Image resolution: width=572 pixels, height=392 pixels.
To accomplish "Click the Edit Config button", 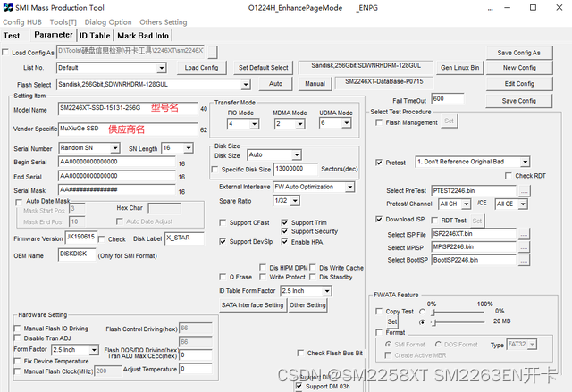I will click(x=518, y=84).
